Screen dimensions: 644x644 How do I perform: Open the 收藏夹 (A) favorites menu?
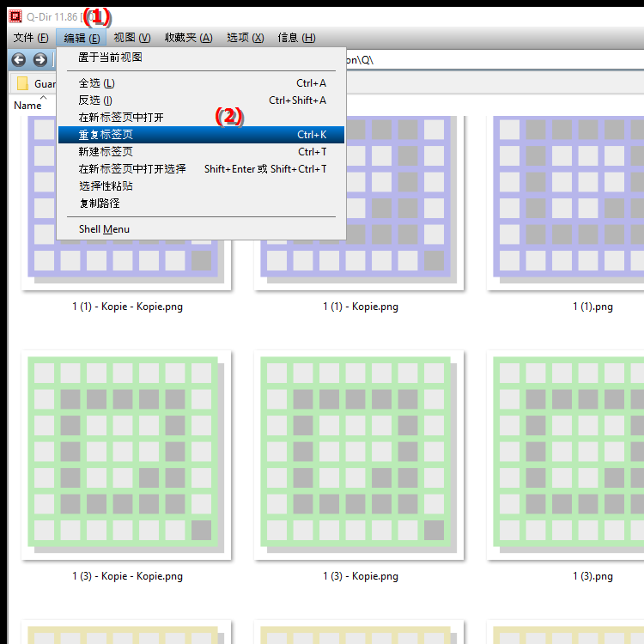pos(188,38)
